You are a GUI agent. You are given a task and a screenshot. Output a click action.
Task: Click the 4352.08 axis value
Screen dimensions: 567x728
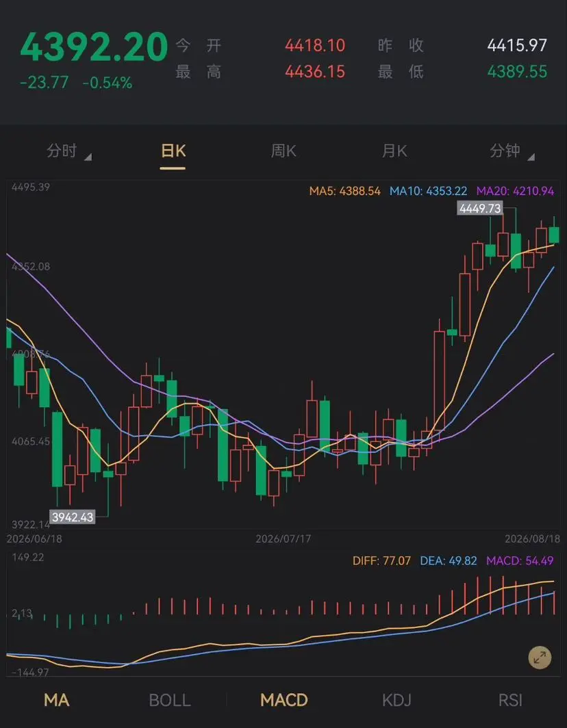pyautogui.click(x=31, y=267)
